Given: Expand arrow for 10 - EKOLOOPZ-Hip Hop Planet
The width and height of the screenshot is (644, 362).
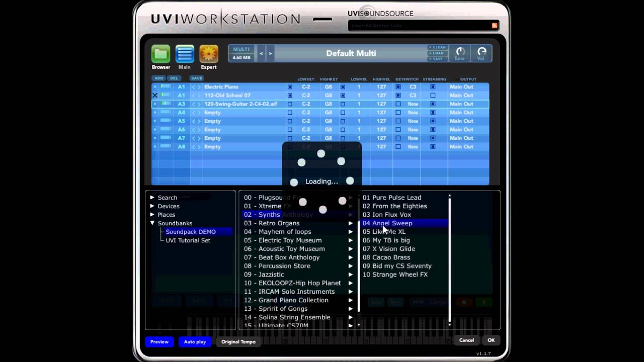Looking at the screenshot, I should tap(350, 283).
